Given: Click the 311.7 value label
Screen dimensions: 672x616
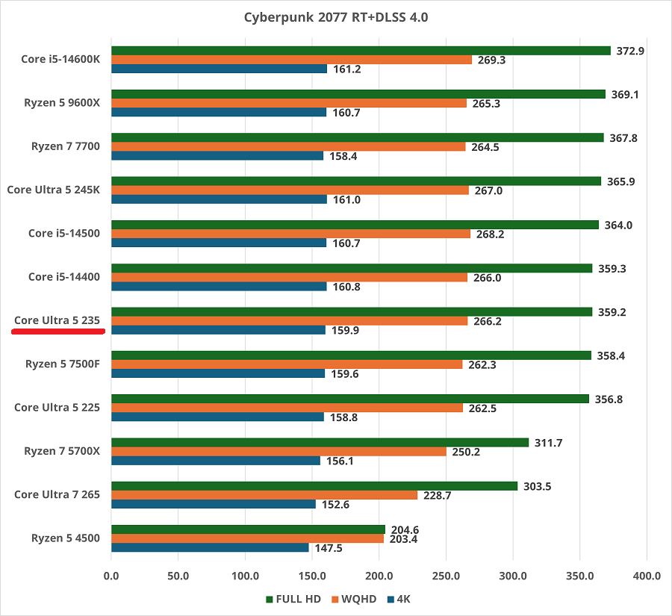Looking at the screenshot, I should (x=549, y=444).
